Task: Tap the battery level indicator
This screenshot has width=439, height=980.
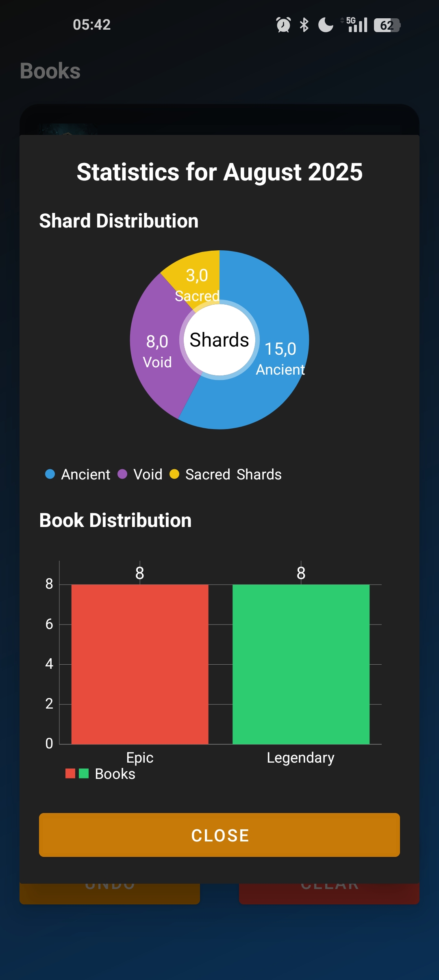Action: click(x=387, y=25)
